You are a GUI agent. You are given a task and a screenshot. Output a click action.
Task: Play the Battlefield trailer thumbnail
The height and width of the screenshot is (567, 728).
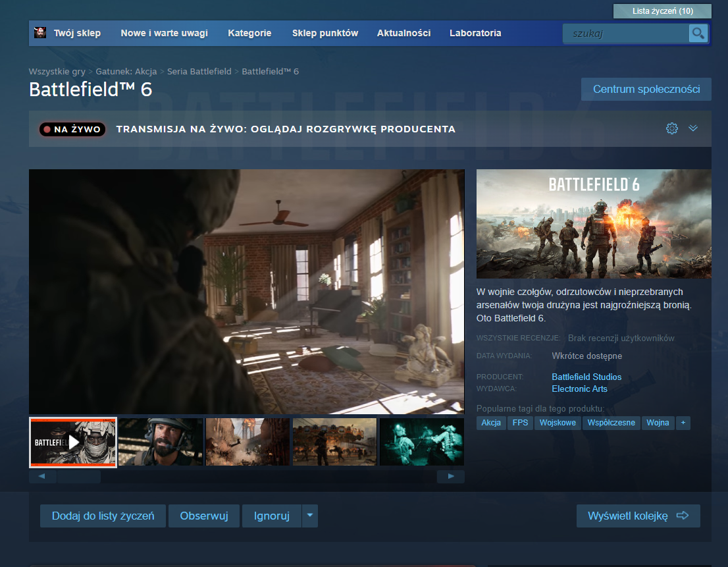(73, 442)
